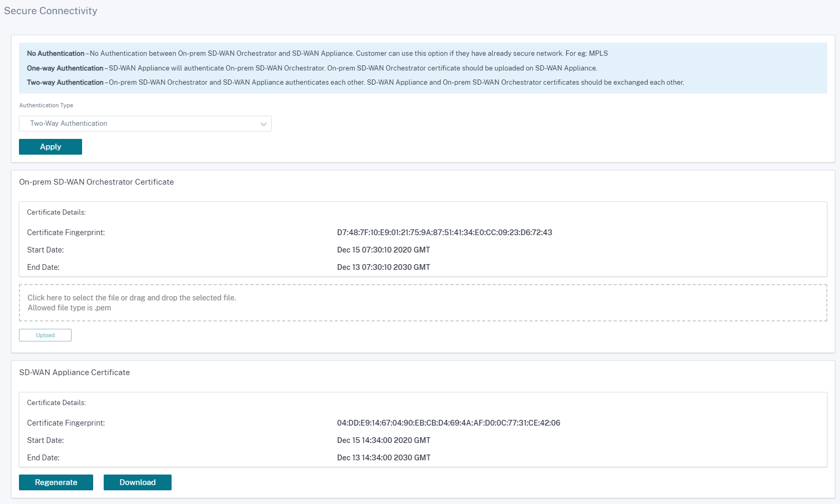840x504 pixels.
Task: Click the One-way Authentication description line
Action: pos(312,68)
